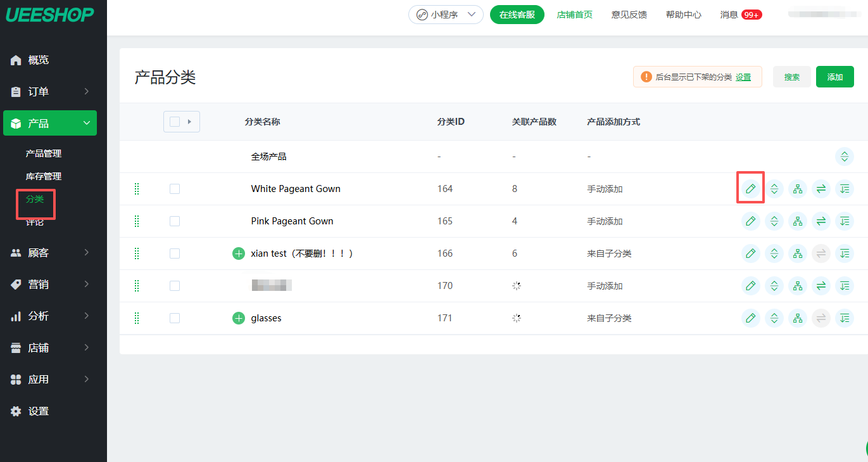868x462 pixels.
Task: Click drag handle of White Pageant Gown row
Action: (x=137, y=189)
